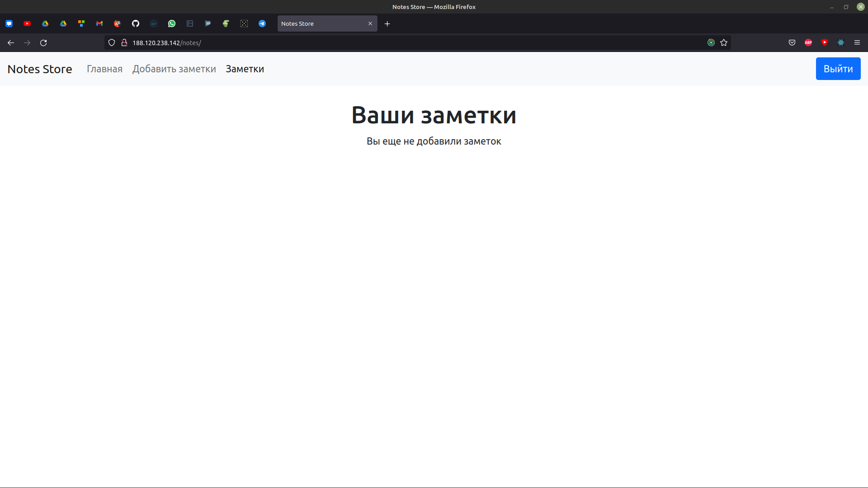
Task: Switch to the pinned WhatsApp tab
Action: (x=172, y=23)
